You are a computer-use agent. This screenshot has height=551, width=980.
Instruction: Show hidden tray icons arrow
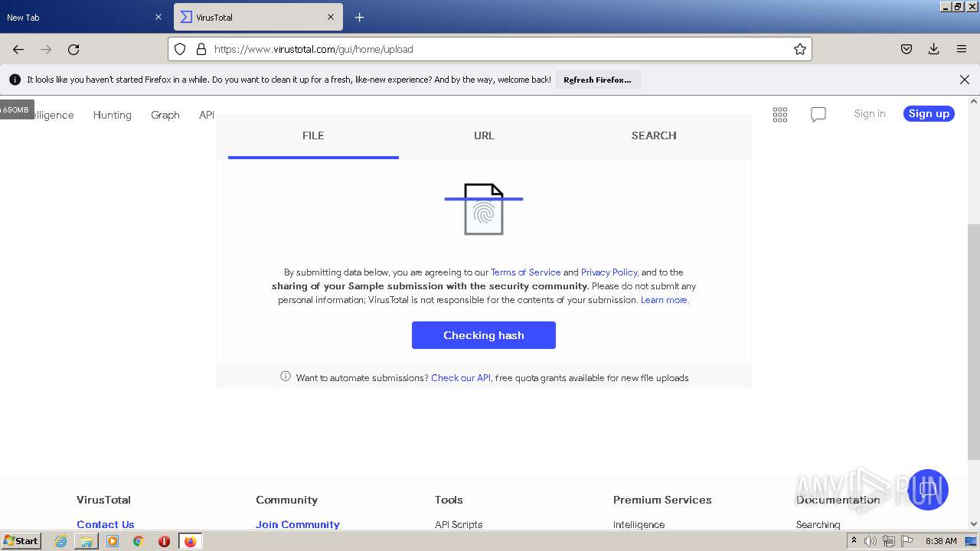(x=854, y=541)
